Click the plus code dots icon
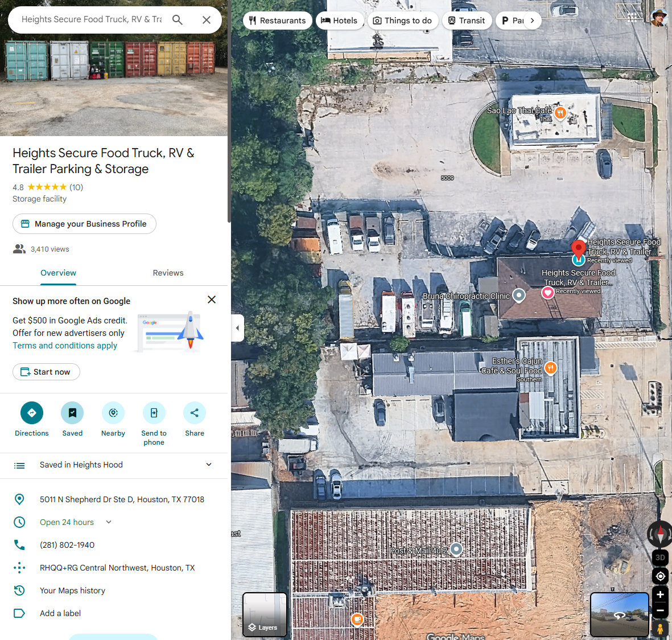Viewport: 672px width, 640px height. pyautogui.click(x=19, y=568)
